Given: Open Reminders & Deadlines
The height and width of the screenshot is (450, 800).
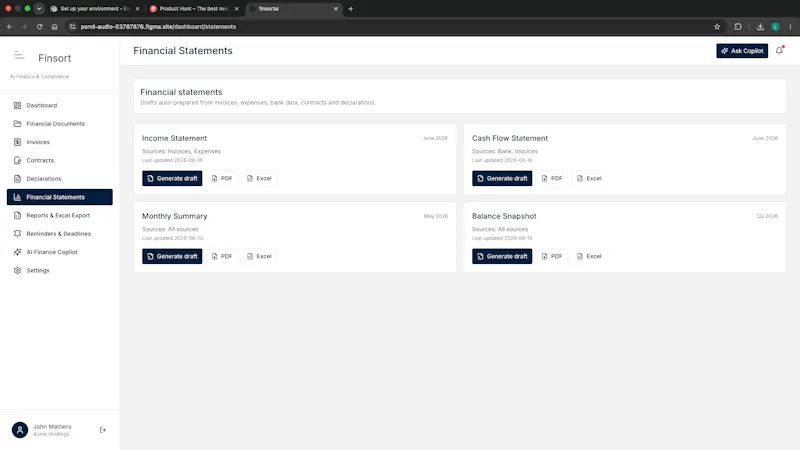Looking at the screenshot, I should (60, 234).
